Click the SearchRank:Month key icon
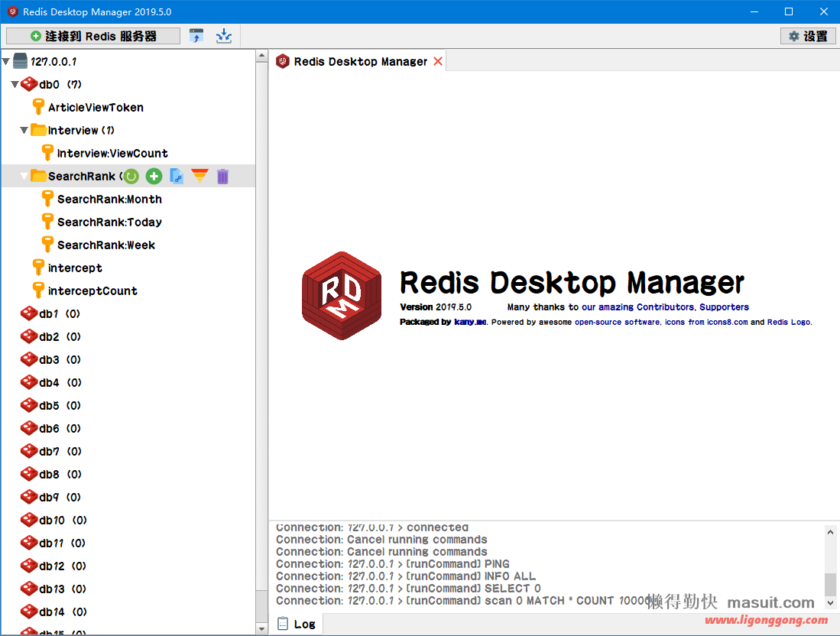This screenshot has height=636, width=840. point(47,199)
